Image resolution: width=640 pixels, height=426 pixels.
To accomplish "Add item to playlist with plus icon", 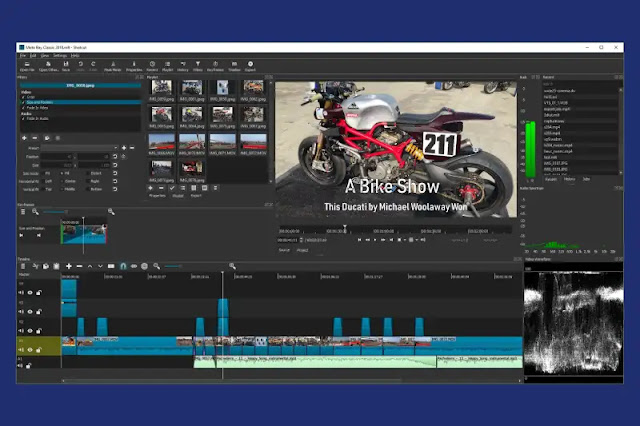I will 150,188.
